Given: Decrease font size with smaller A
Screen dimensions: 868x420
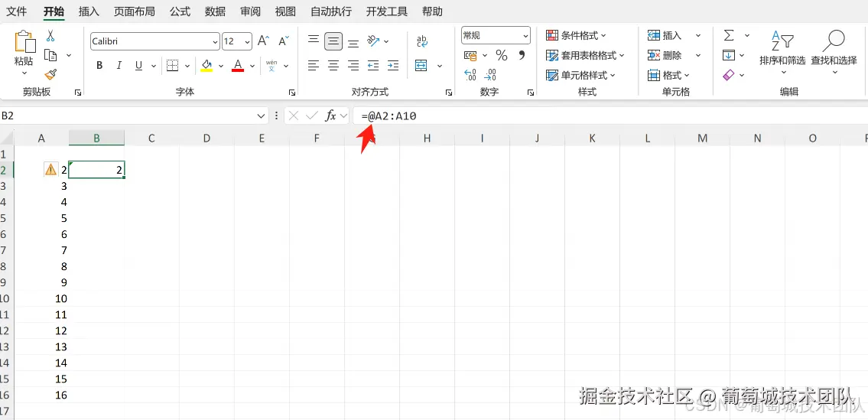Looking at the screenshot, I should coord(284,41).
